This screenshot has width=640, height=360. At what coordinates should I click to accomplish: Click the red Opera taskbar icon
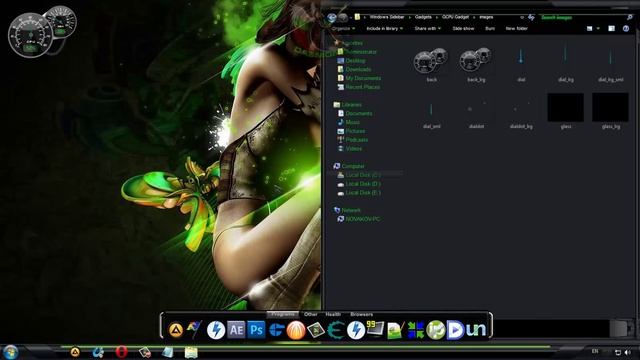coord(121,352)
